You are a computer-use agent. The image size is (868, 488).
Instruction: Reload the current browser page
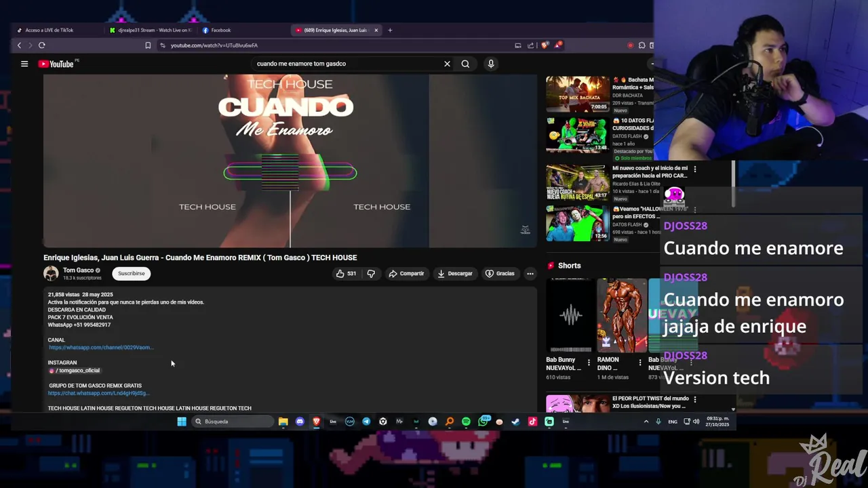pos(42,45)
